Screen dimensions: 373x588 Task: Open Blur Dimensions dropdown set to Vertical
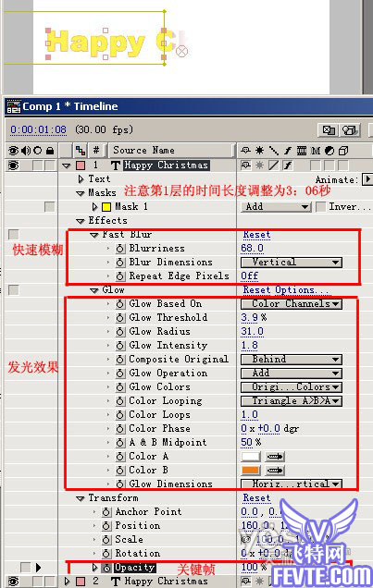click(x=292, y=263)
